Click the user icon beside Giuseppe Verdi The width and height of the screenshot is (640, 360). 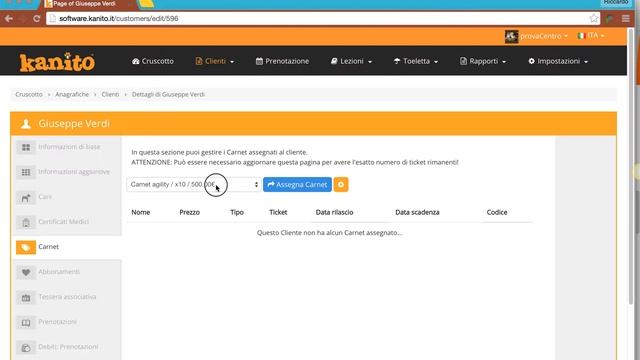26,124
